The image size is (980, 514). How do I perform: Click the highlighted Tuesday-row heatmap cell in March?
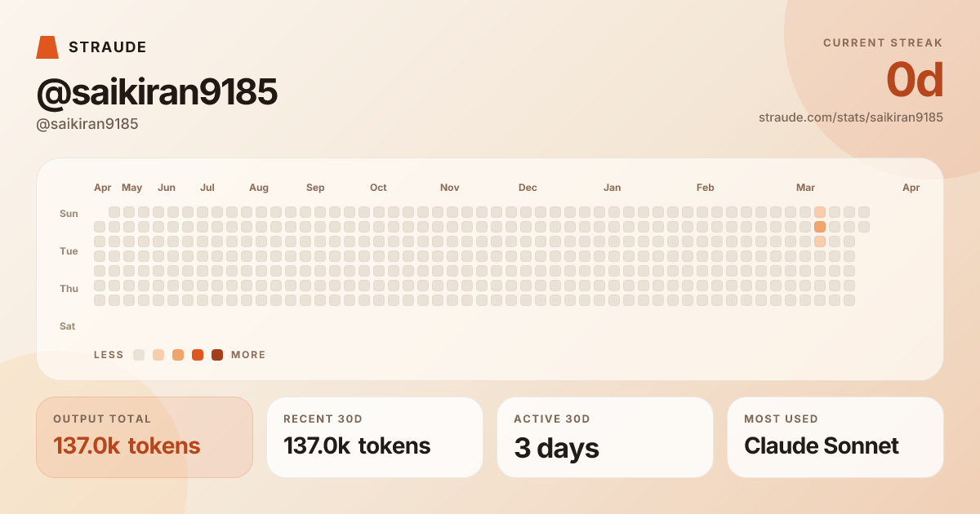[820, 241]
